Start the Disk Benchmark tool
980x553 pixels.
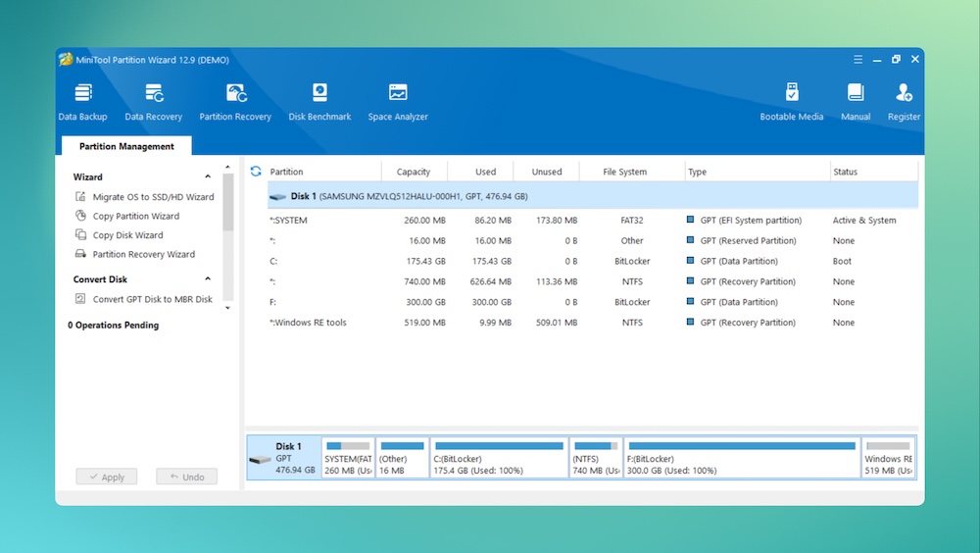click(x=319, y=102)
